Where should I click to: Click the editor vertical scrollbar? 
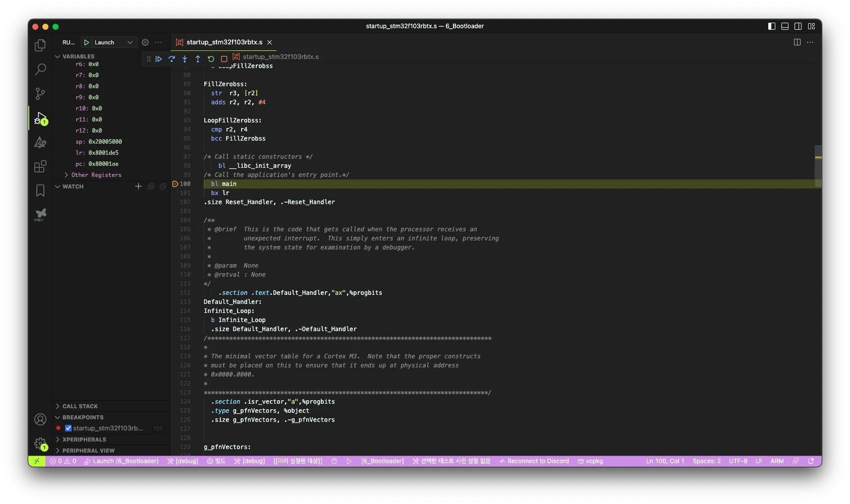pyautogui.click(x=818, y=166)
